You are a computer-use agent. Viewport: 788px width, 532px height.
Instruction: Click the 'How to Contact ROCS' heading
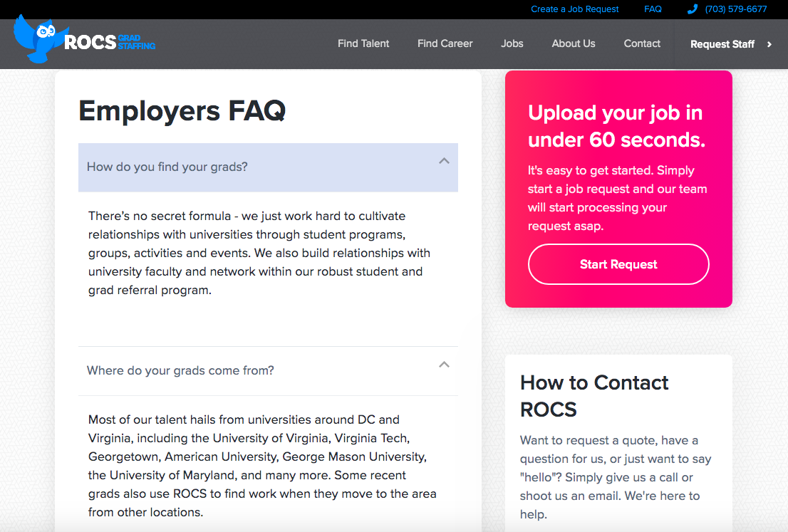pos(594,396)
